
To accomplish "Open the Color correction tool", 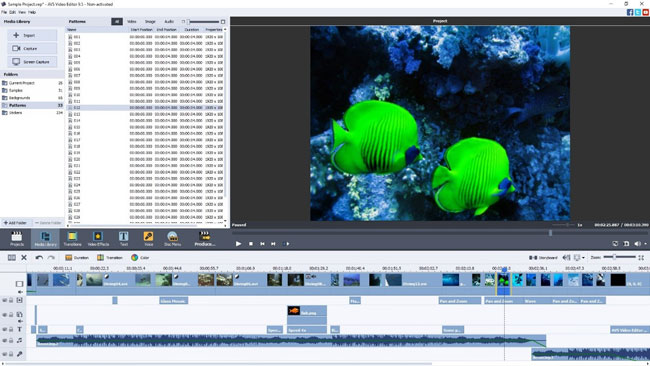I will (140, 257).
